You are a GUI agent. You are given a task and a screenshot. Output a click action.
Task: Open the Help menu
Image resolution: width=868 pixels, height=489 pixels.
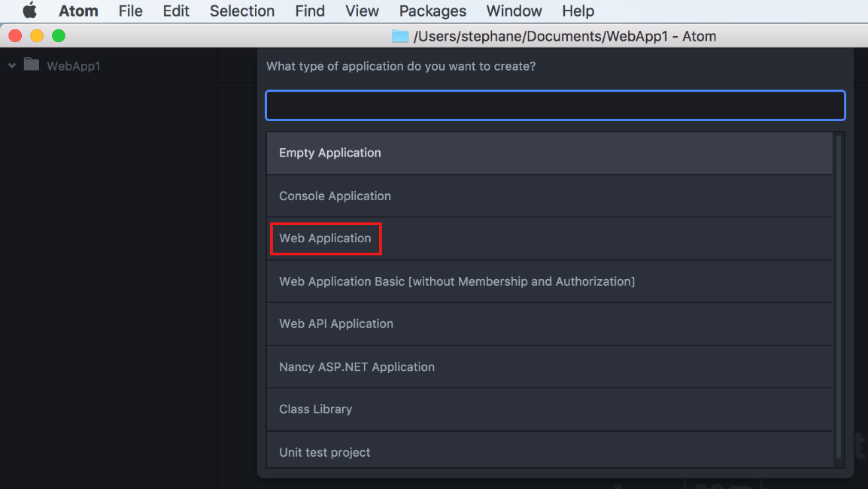tap(578, 11)
